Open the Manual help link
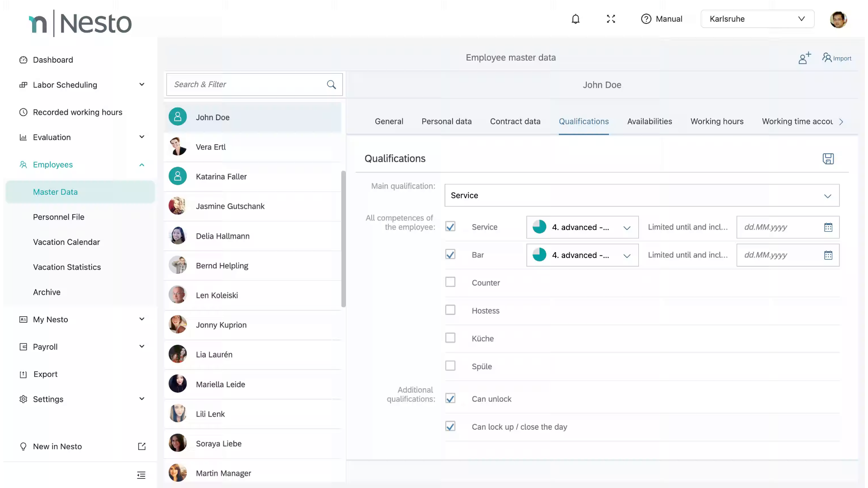 [x=661, y=19]
